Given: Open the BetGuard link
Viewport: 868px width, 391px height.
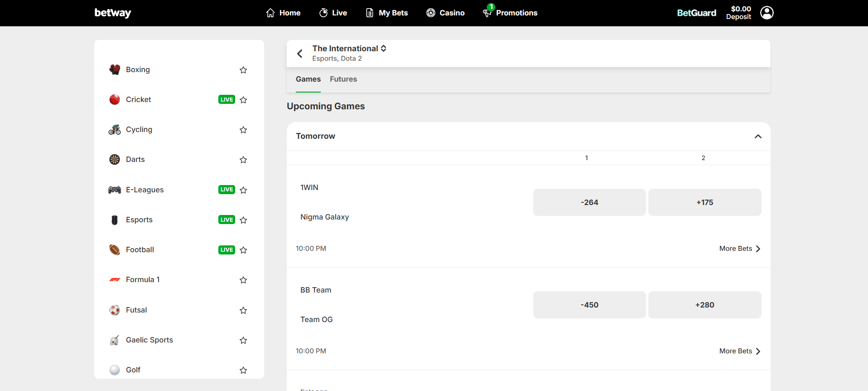Looking at the screenshot, I should [x=696, y=13].
